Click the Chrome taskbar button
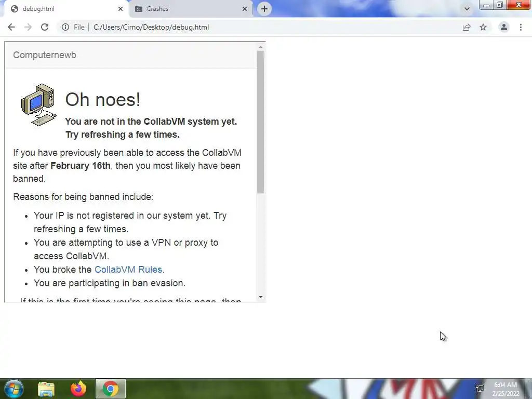Image resolution: width=532 pixels, height=399 pixels. pos(110,389)
